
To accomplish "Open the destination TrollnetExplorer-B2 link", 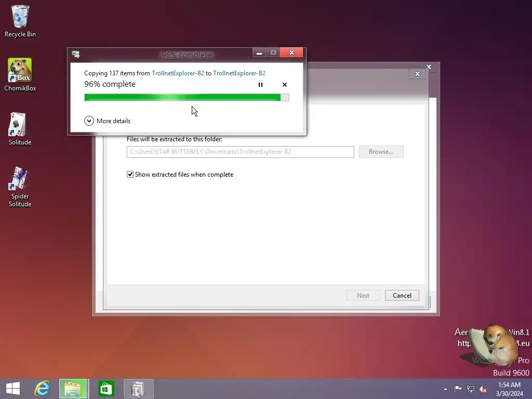I will pyautogui.click(x=239, y=73).
